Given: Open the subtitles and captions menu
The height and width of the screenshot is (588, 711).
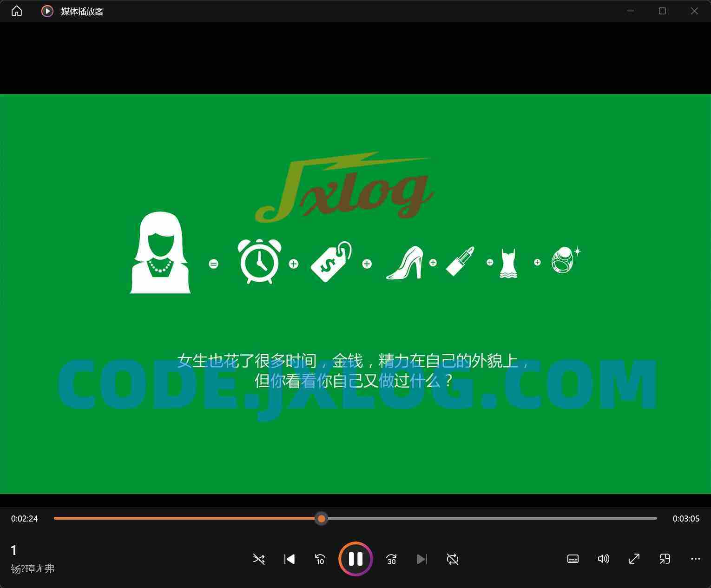Looking at the screenshot, I should 573,559.
